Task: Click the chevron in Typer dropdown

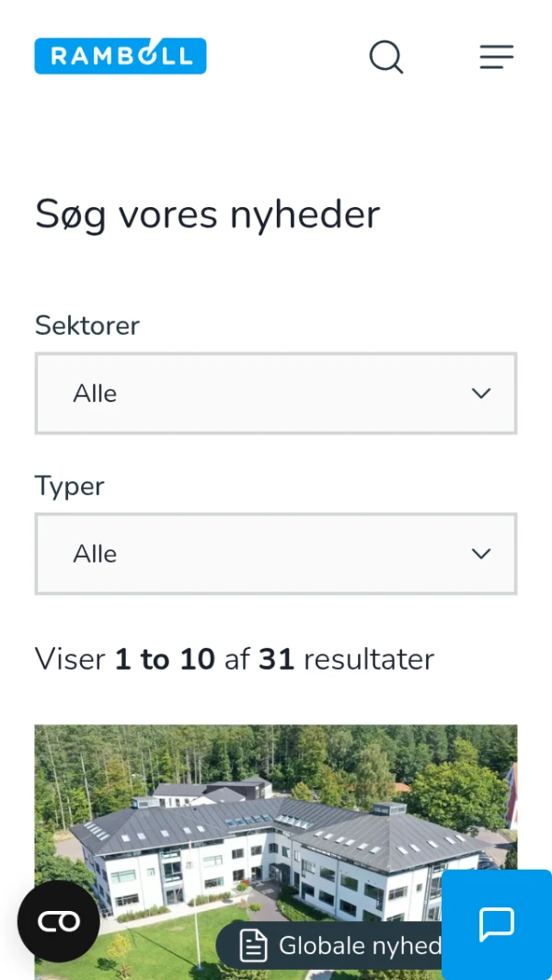Action: 481,554
